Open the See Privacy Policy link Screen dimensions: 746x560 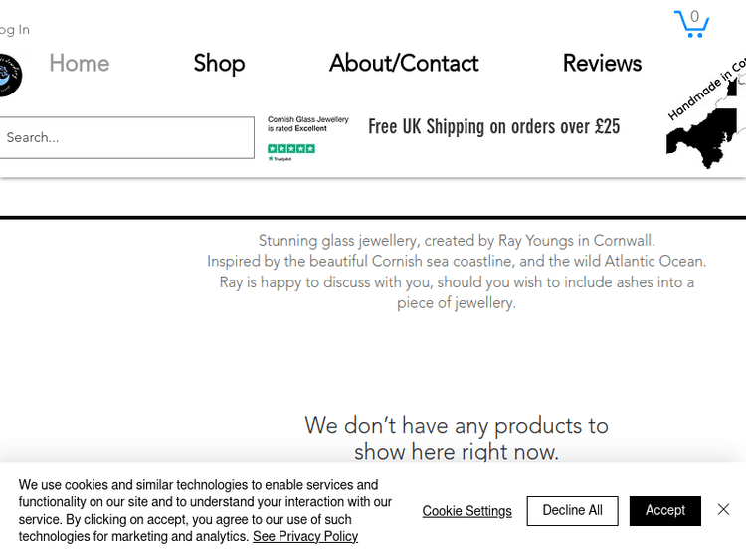[305, 537]
